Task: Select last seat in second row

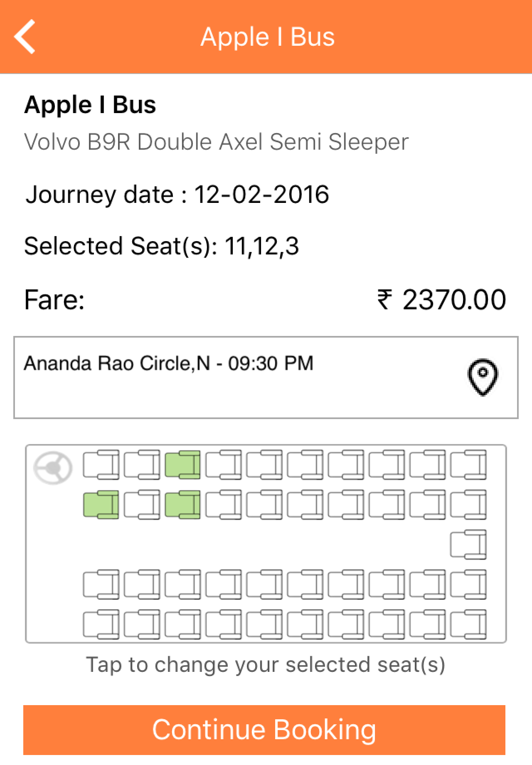Action: pos(469,504)
